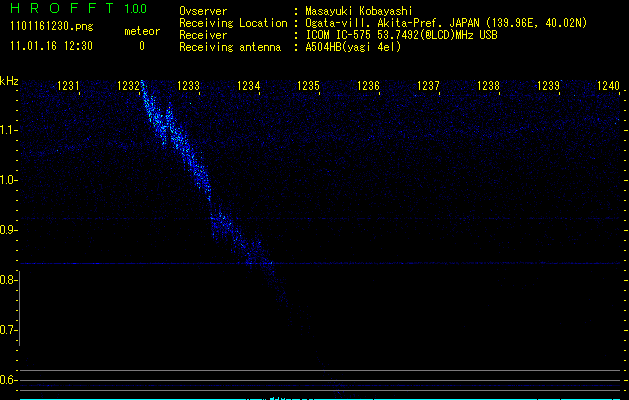This screenshot has width=629, height=400.
Task: Click the date stamp 11.01.16 12:30
Action: tap(51, 46)
